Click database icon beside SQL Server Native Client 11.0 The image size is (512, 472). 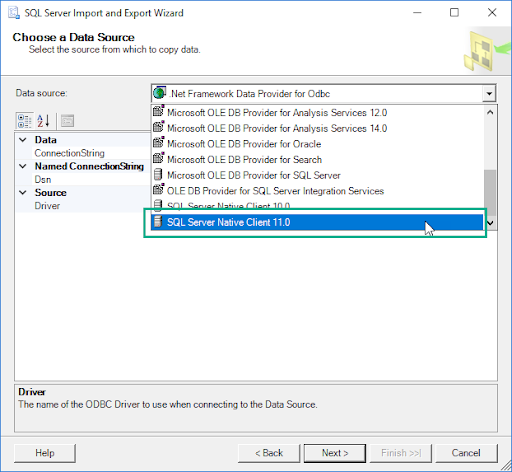coord(158,221)
